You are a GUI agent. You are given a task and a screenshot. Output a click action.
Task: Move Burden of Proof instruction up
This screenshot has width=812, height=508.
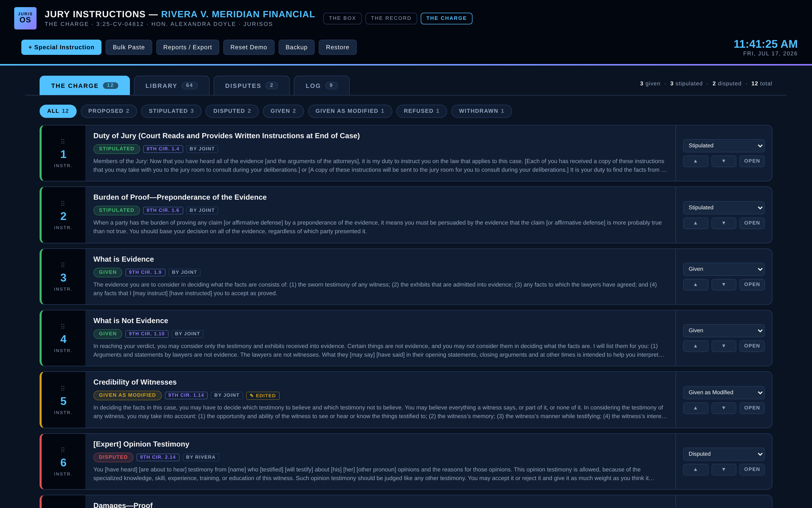(696, 223)
